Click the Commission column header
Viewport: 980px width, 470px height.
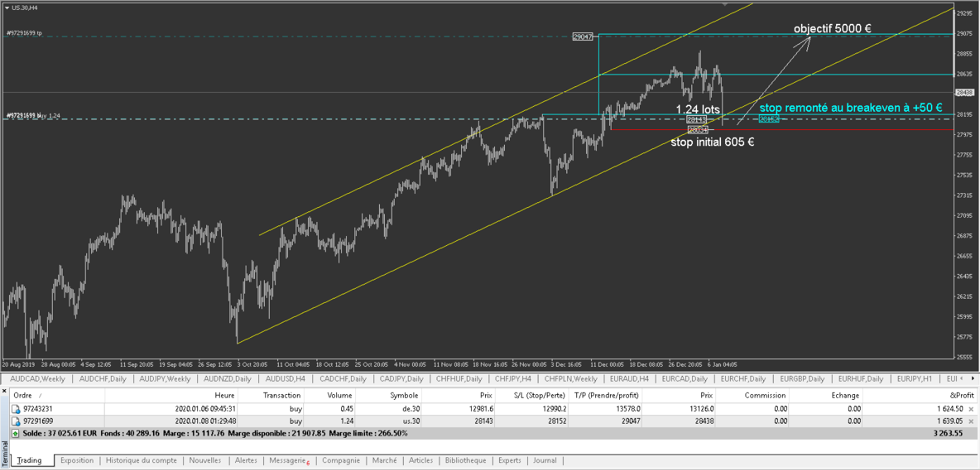point(754,396)
